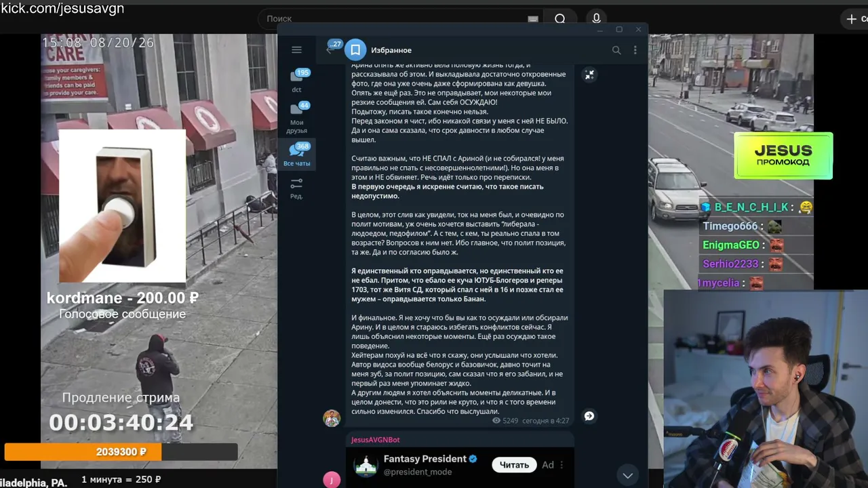Click the JESUS Промокод banner
This screenshot has height=488, width=868.
783,155
